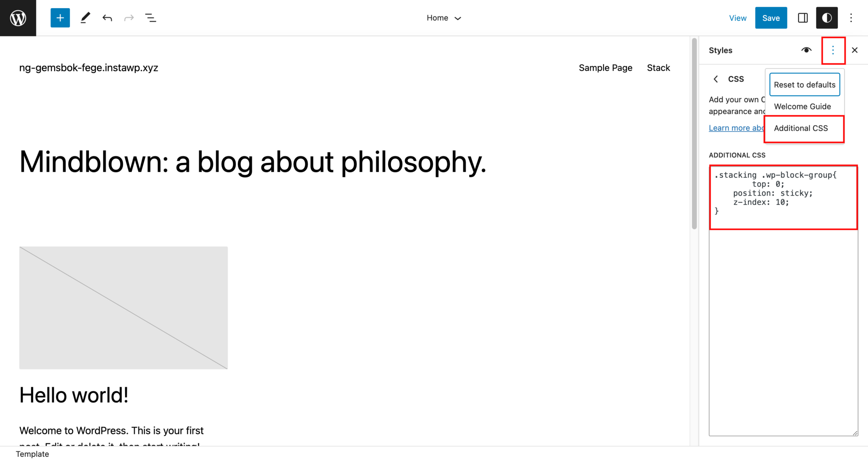868x461 pixels.
Task: Visit the Sample Page navigation link
Action: (x=605, y=67)
